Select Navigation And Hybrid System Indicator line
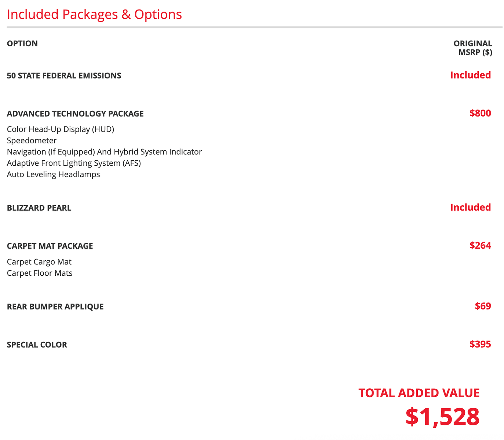Viewport: 504px width, 440px height. point(104,152)
